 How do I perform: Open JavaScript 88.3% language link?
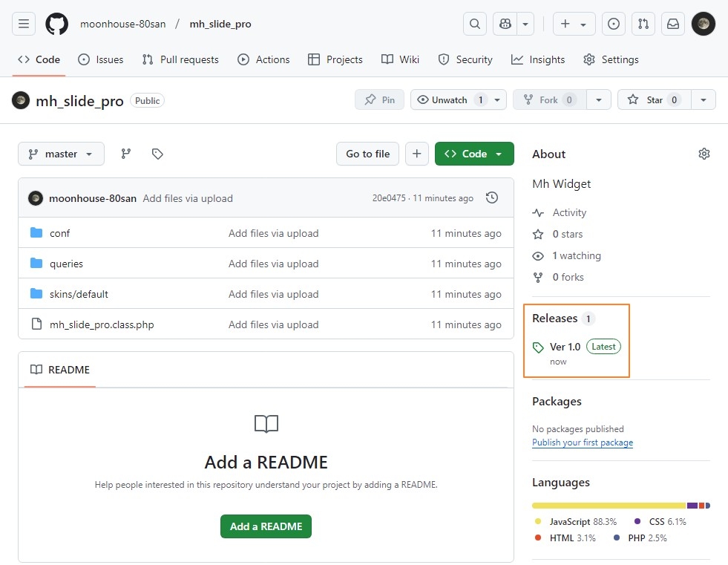coord(576,522)
